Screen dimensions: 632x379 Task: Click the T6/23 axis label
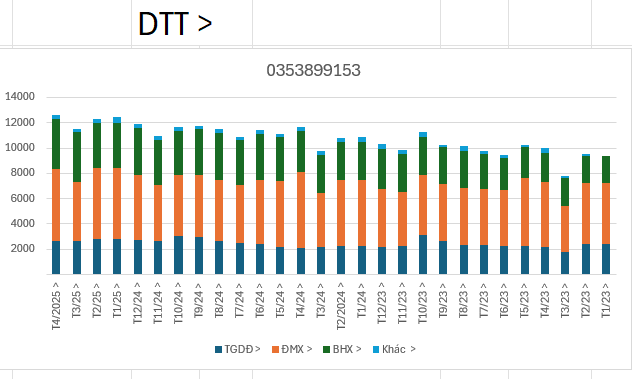click(x=504, y=300)
